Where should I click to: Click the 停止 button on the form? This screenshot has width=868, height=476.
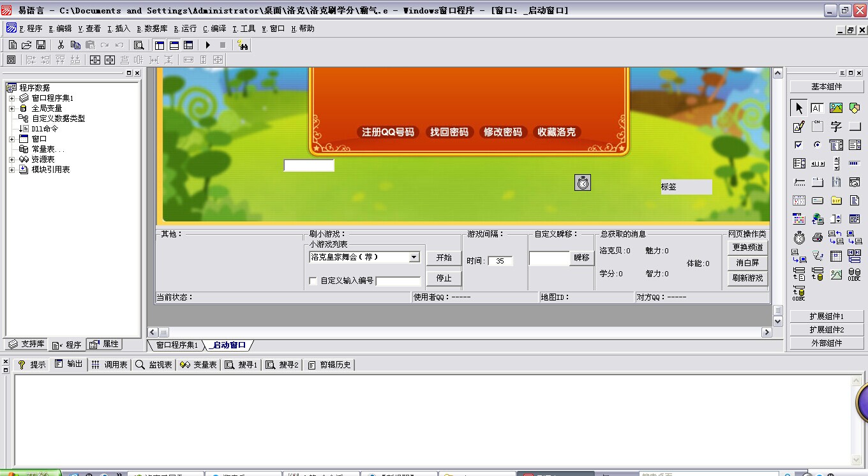pyautogui.click(x=444, y=278)
